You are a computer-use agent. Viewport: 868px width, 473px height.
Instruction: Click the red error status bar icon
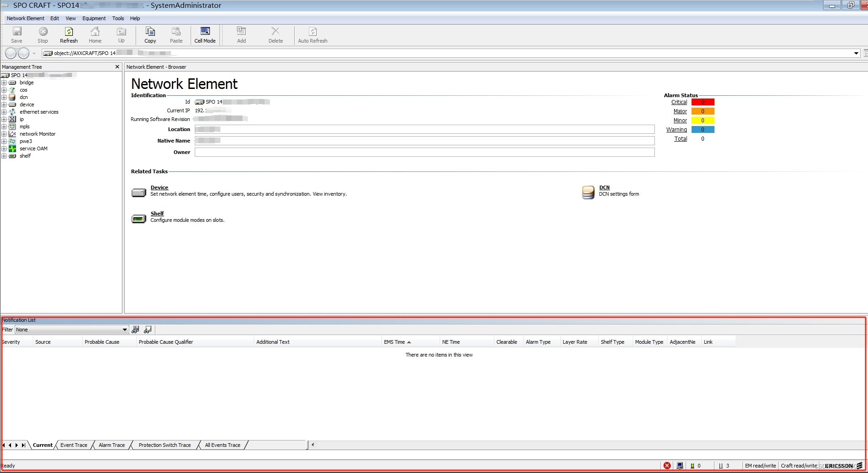tap(667, 466)
